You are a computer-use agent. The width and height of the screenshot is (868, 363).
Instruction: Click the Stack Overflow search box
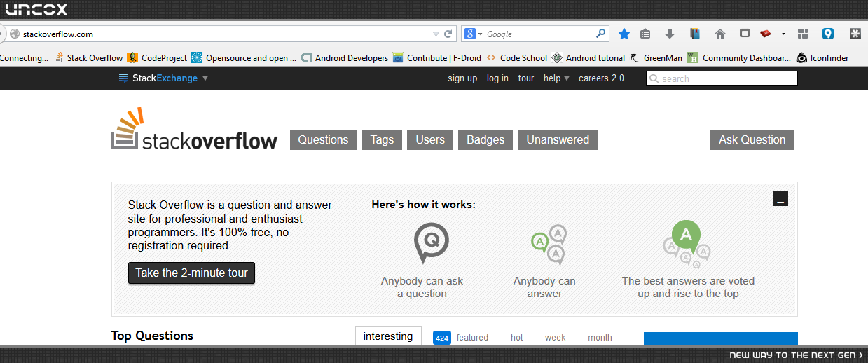(722, 78)
